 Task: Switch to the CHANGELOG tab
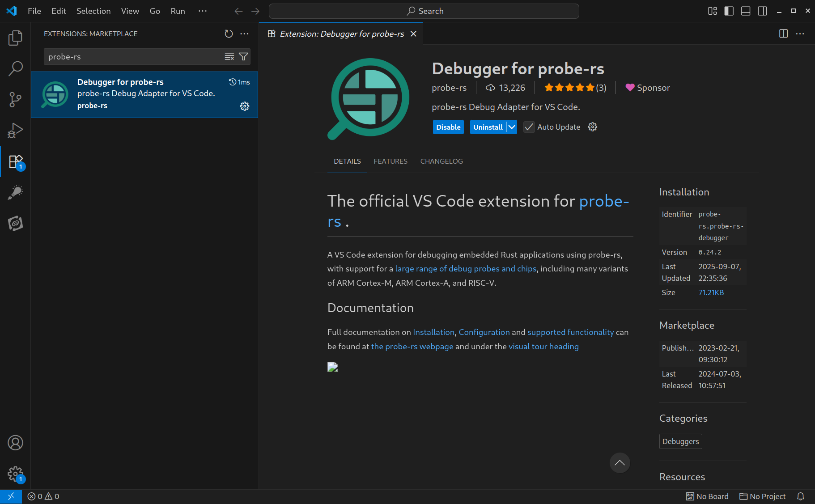[x=441, y=161]
